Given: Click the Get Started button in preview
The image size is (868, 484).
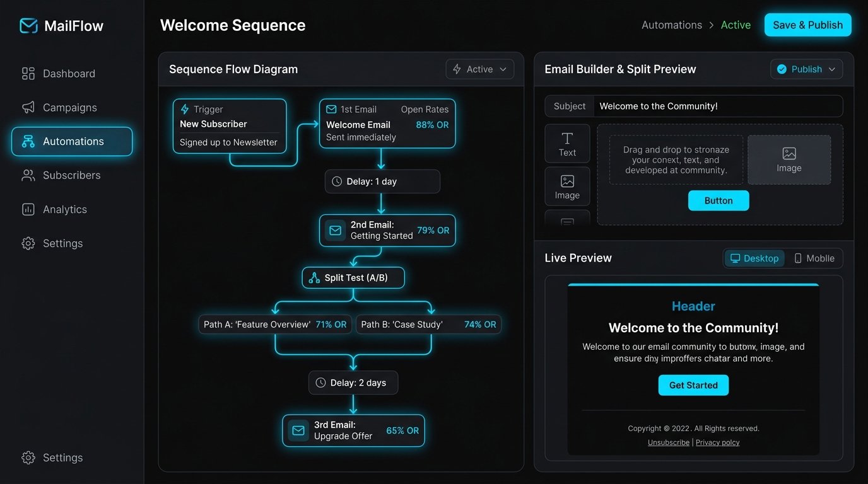Looking at the screenshot, I should pos(693,385).
